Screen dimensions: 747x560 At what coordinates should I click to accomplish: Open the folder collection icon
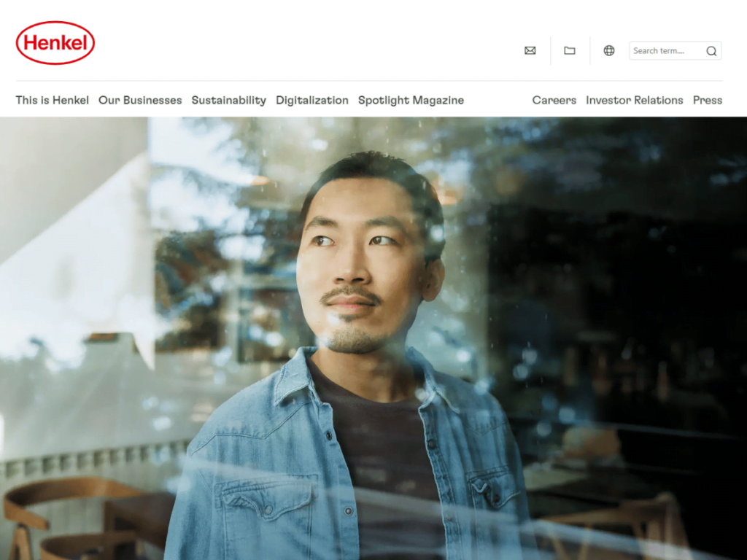pyautogui.click(x=569, y=50)
